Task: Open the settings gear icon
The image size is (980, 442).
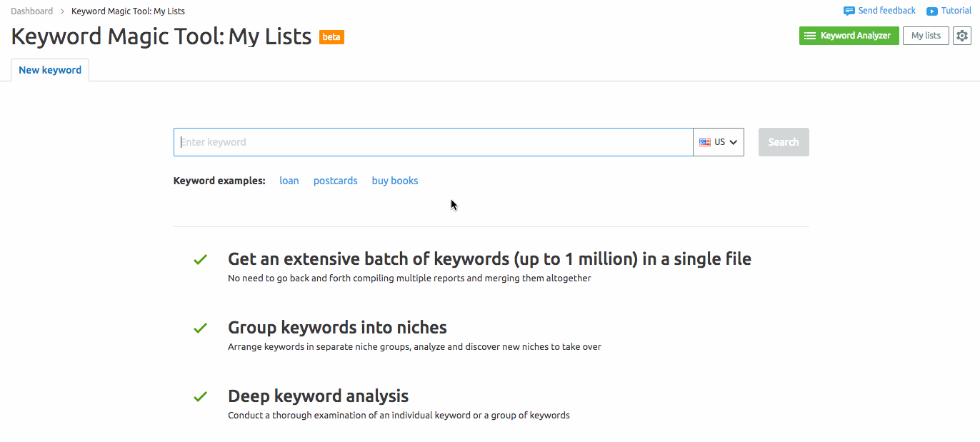Action: coord(962,35)
